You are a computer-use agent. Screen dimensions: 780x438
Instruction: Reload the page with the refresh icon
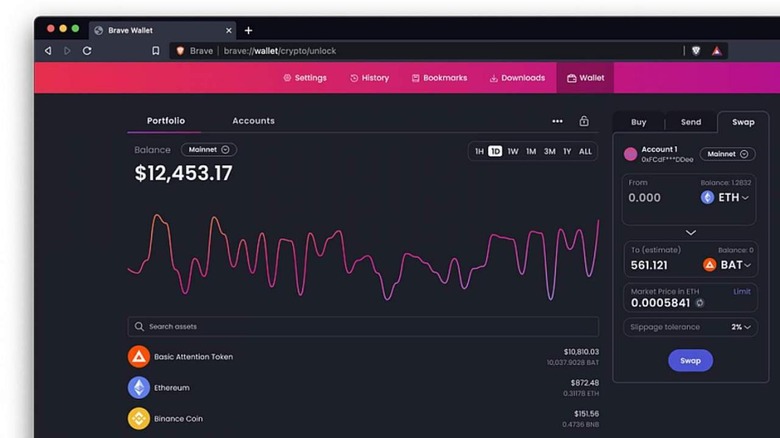tap(87, 50)
